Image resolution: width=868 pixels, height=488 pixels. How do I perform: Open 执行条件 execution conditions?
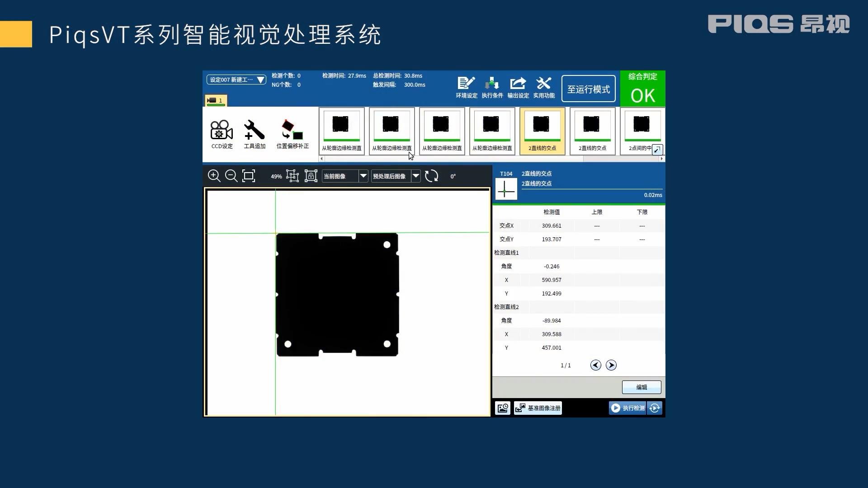[x=492, y=88]
